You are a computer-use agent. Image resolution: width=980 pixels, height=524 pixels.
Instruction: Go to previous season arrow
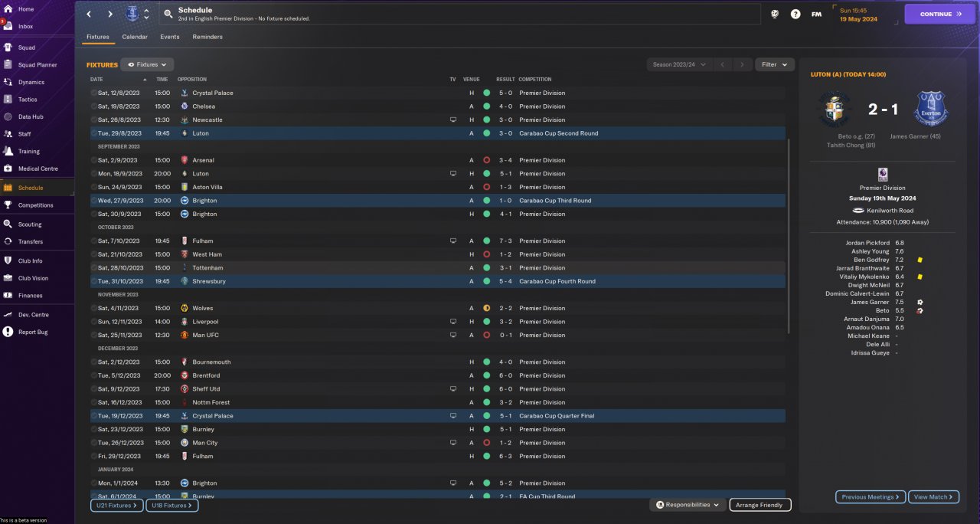[722, 65]
